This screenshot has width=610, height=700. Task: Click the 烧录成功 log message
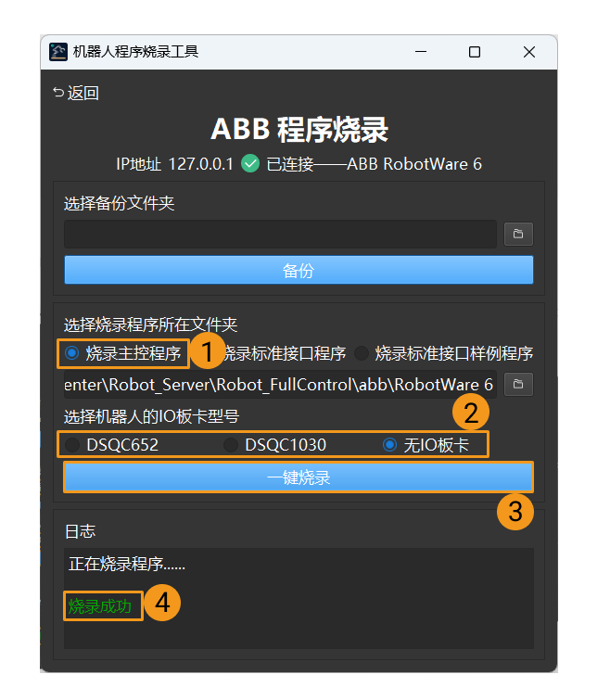[x=100, y=605]
